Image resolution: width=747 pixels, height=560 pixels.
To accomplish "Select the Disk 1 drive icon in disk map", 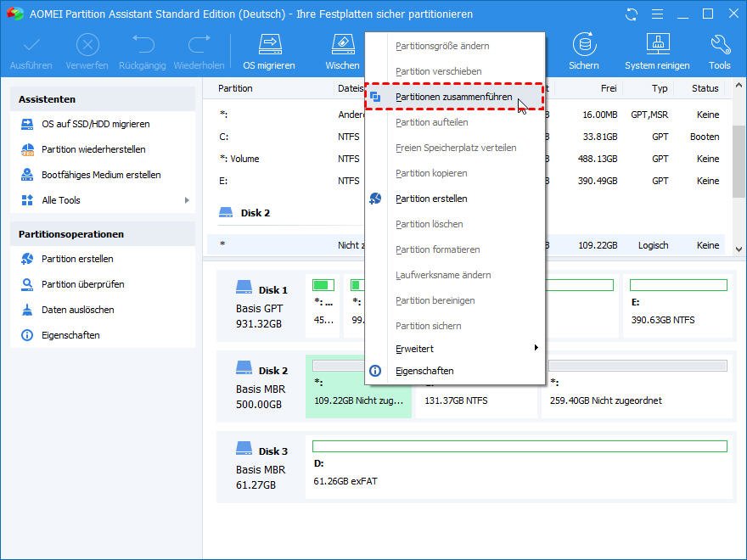I will [x=244, y=287].
